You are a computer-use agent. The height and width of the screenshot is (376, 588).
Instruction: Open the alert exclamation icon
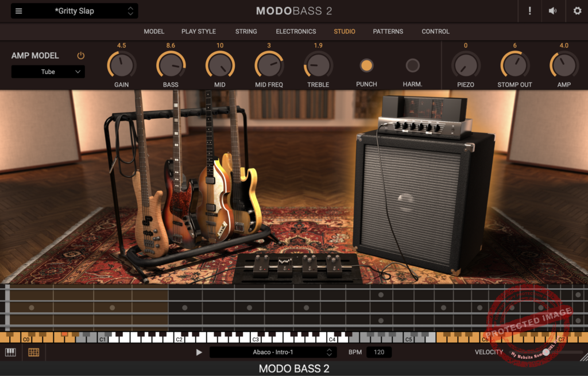529,11
